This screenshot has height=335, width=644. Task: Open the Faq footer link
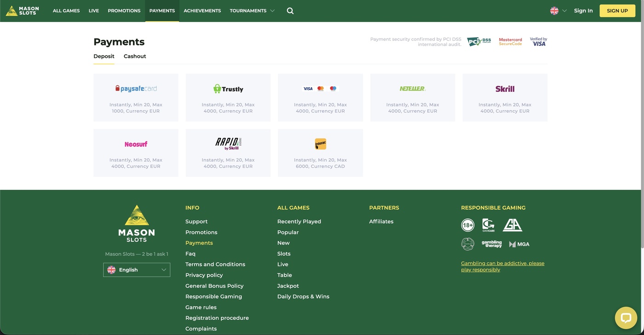pyautogui.click(x=190, y=254)
